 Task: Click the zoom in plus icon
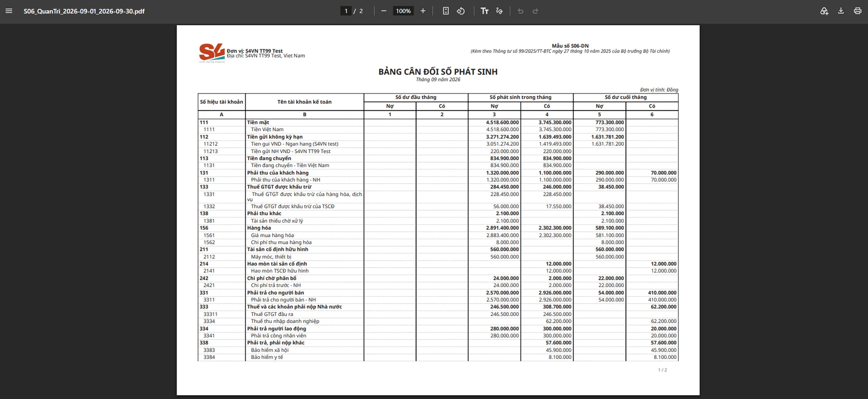coord(423,11)
